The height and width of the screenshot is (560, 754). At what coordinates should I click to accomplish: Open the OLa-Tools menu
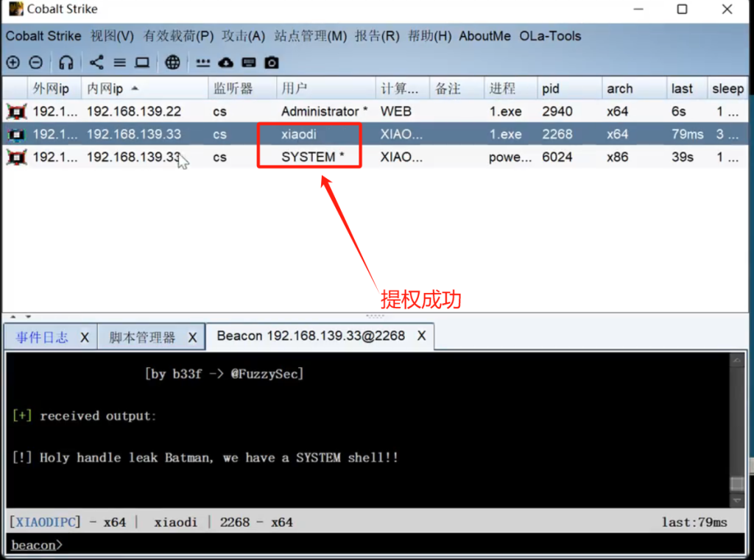550,36
